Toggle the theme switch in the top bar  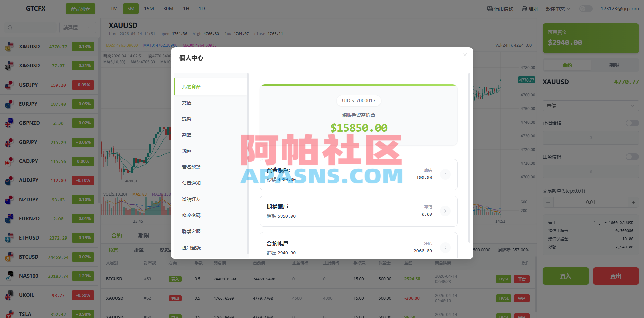pyautogui.click(x=586, y=9)
